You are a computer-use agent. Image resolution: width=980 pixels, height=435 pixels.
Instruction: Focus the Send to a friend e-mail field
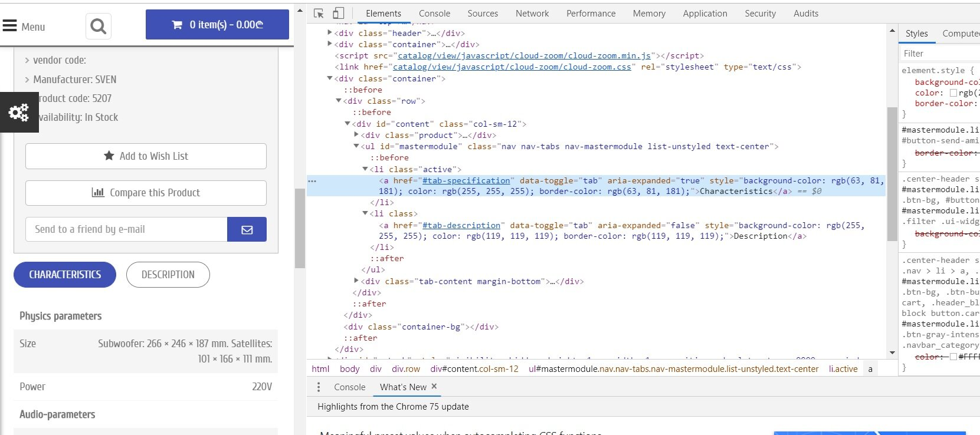click(126, 229)
